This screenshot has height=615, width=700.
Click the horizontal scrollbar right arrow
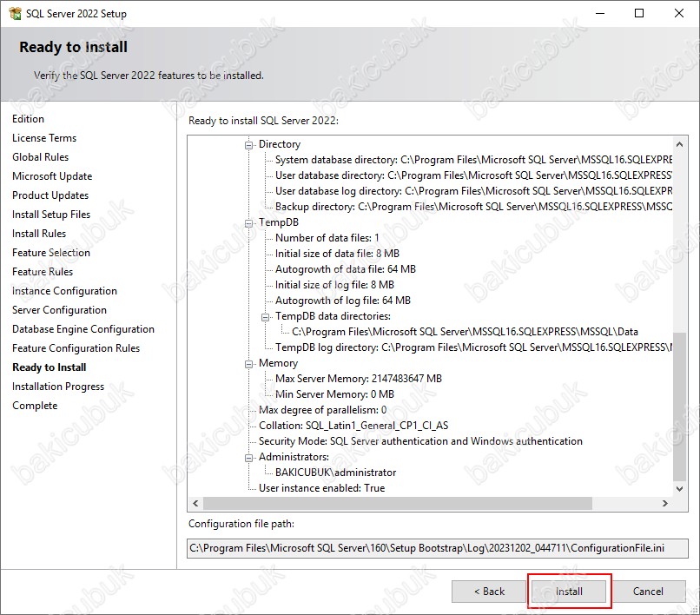(665, 503)
